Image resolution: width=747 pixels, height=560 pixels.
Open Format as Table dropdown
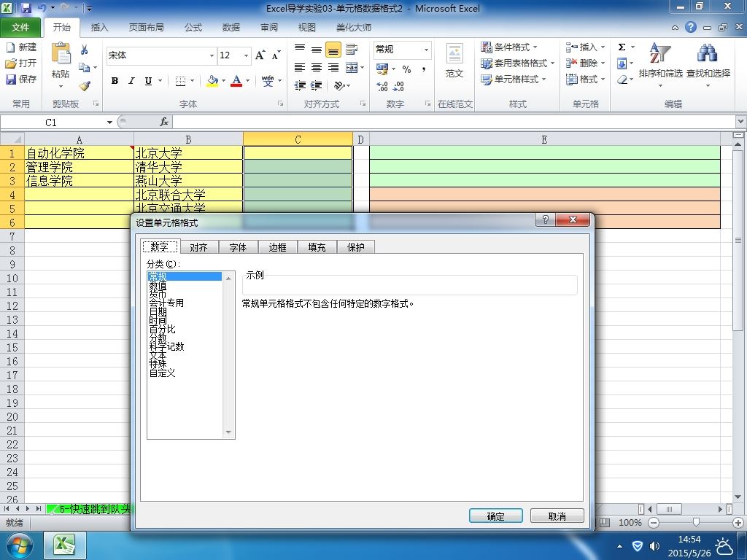(x=517, y=63)
